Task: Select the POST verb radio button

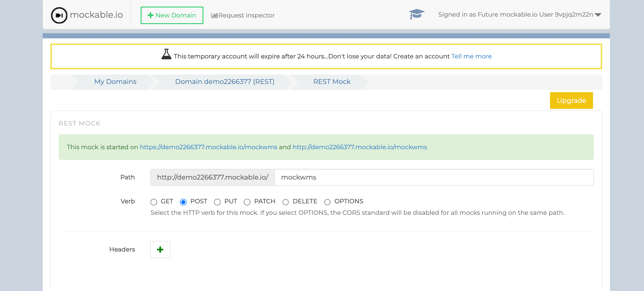Action: pyautogui.click(x=183, y=202)
